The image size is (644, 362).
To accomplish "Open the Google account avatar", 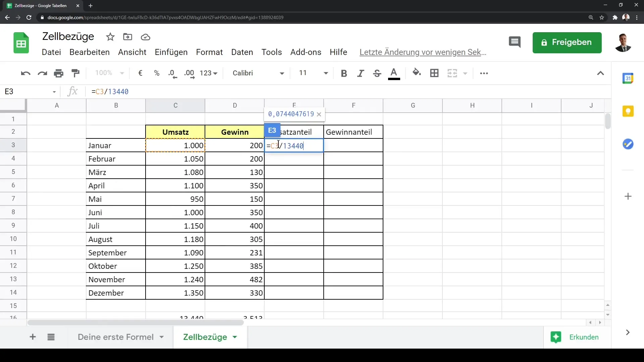I will pos(623,43).
